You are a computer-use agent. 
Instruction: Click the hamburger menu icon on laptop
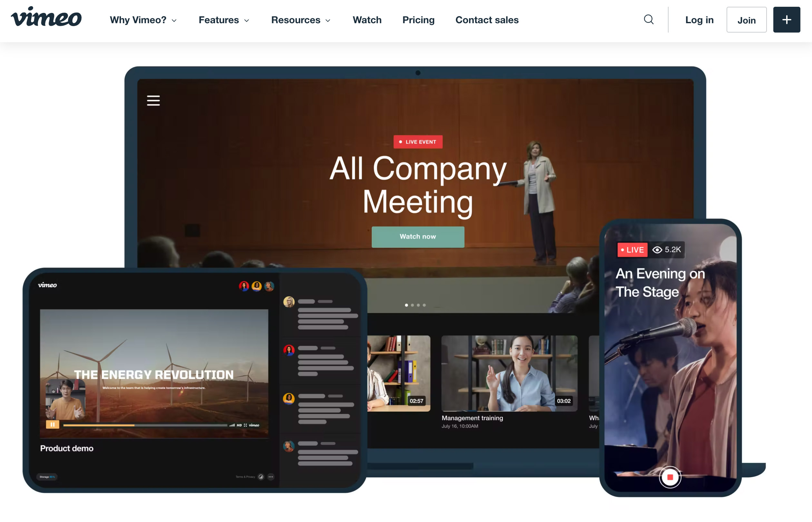coord(153,100)
